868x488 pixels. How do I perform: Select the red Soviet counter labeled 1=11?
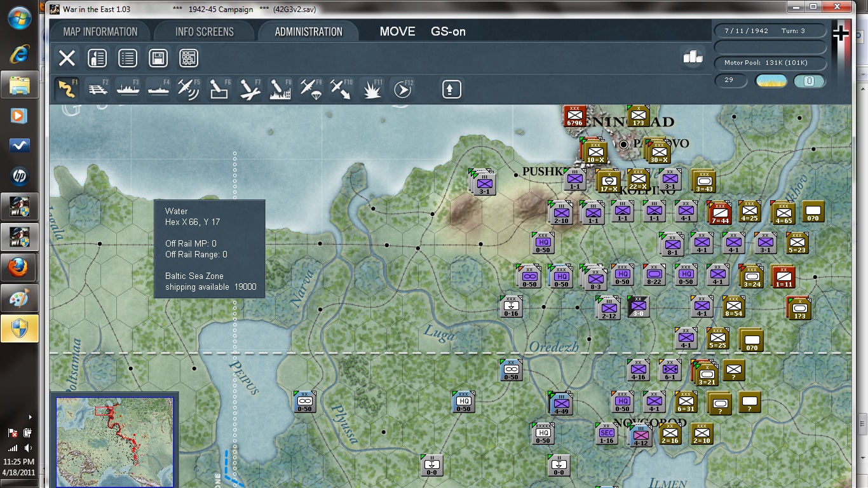tap(783, 277)
